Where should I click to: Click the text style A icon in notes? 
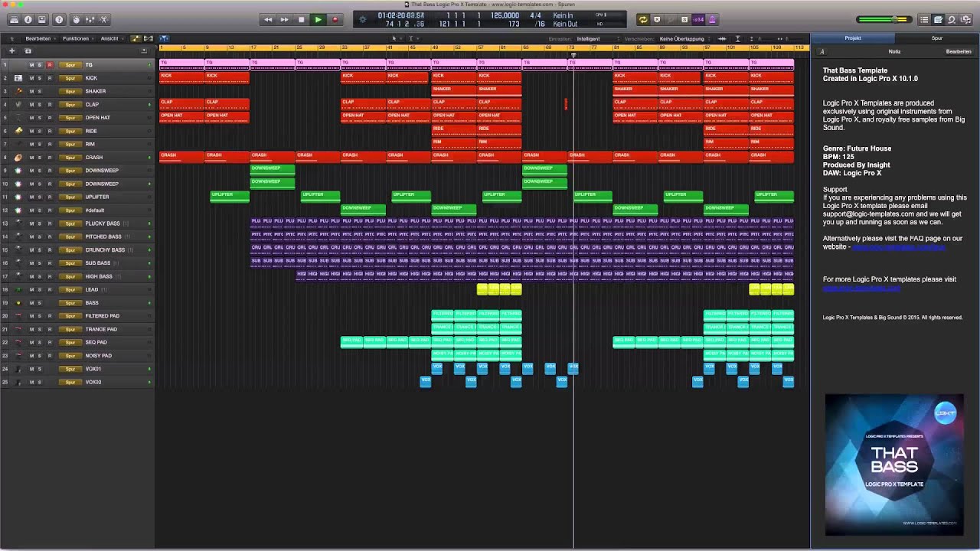point(822,51)
